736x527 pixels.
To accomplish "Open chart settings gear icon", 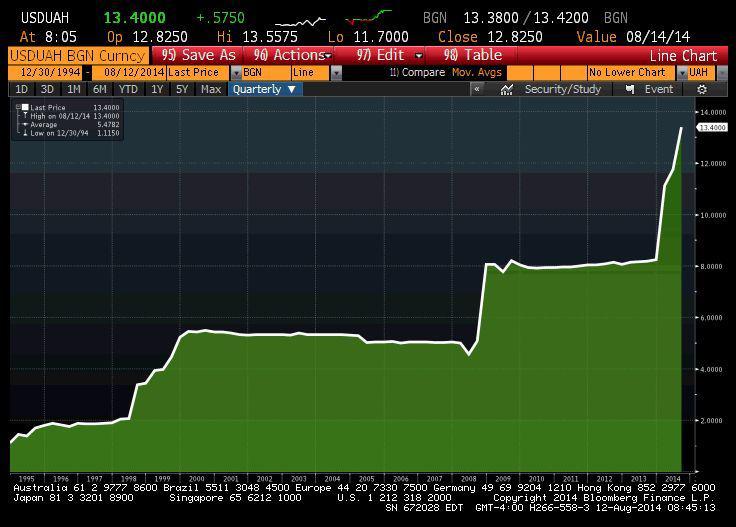I will click(x=702, y=89).
